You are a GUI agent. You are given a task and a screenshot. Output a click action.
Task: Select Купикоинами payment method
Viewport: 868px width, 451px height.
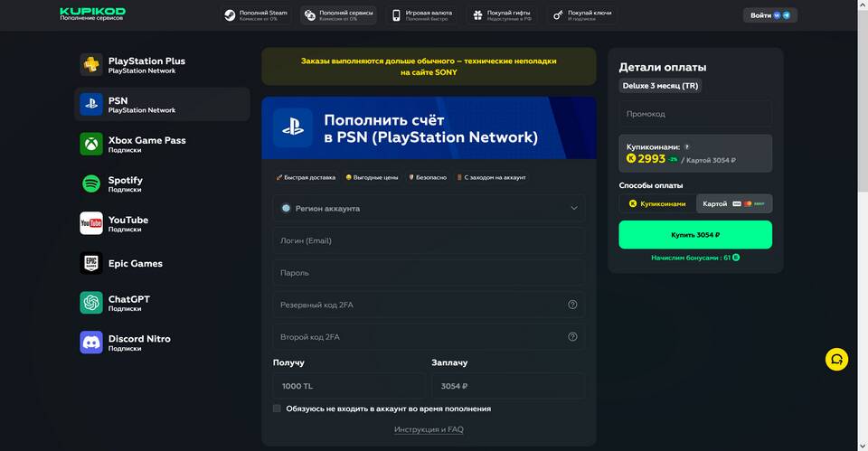point(657,204)
